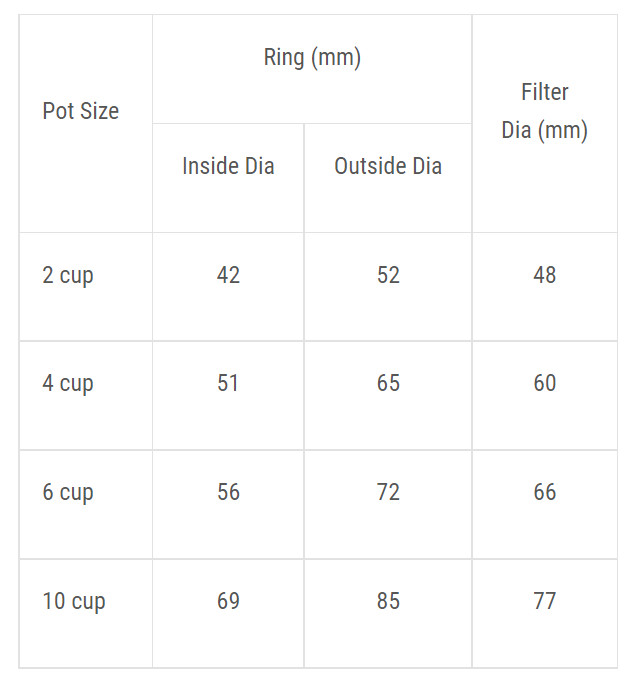This screenshot has height=691, width=636.
Task: Click the 2 cup row label
Action: [x=68, y=275]
